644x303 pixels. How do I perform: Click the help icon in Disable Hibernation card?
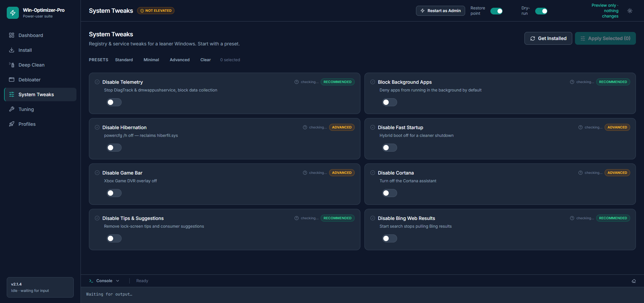(305, 127)
